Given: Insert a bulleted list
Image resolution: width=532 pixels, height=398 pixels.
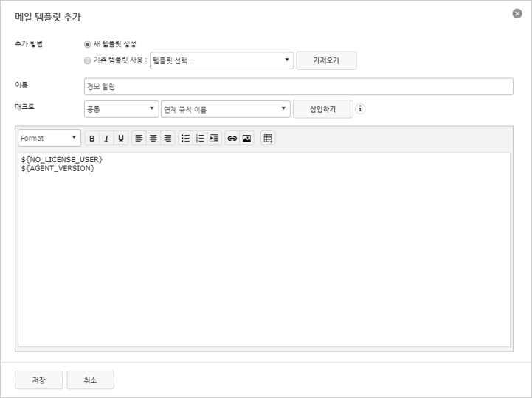Looking at the screenshot, I should pyautogui.click(x=185, y=138).
